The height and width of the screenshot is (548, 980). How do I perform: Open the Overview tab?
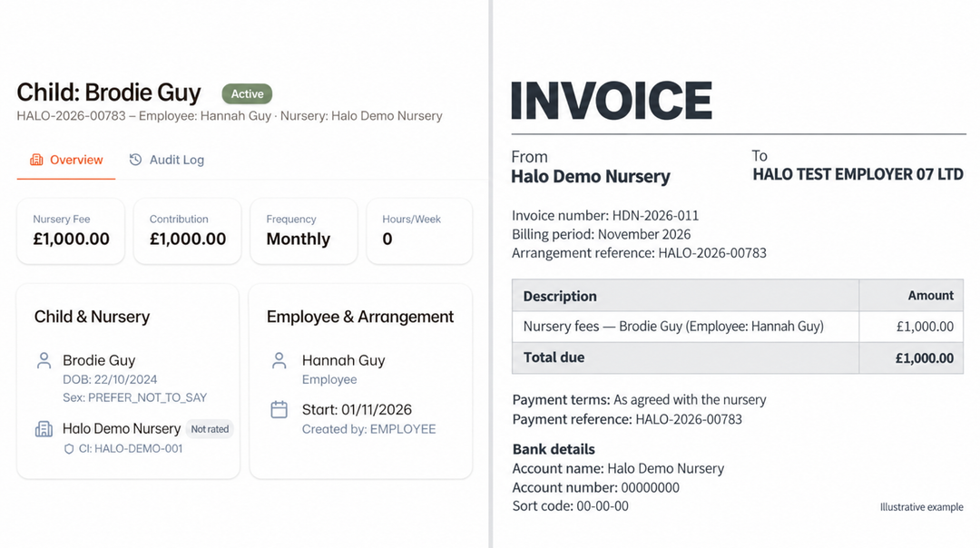[x=66, y=160]
